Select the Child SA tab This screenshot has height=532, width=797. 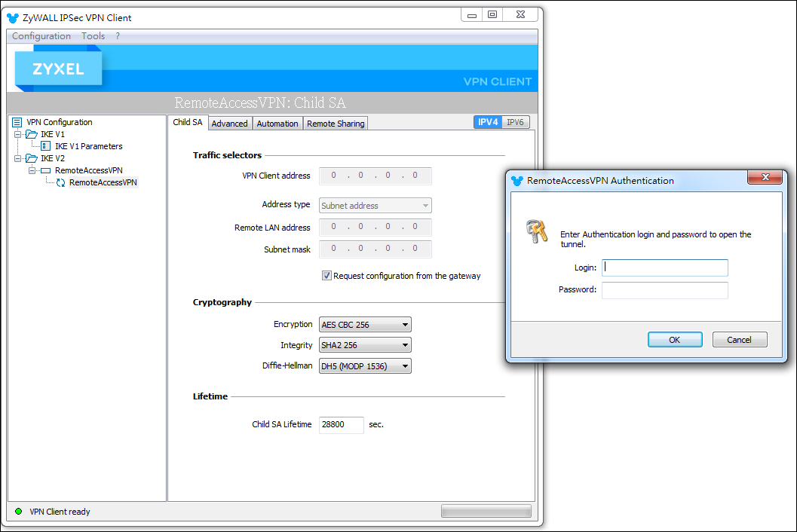(188, 123)
